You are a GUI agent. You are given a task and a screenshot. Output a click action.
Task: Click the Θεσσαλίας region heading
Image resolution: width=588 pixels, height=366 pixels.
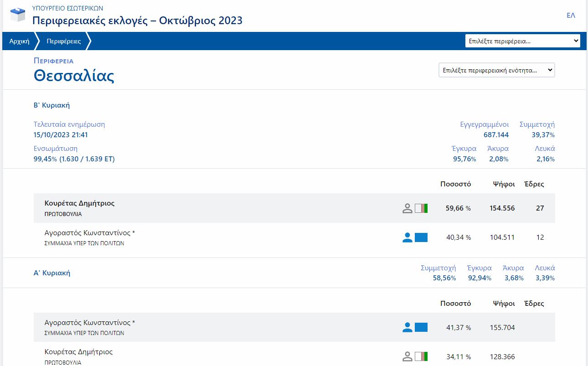click(x=74, y=76)
